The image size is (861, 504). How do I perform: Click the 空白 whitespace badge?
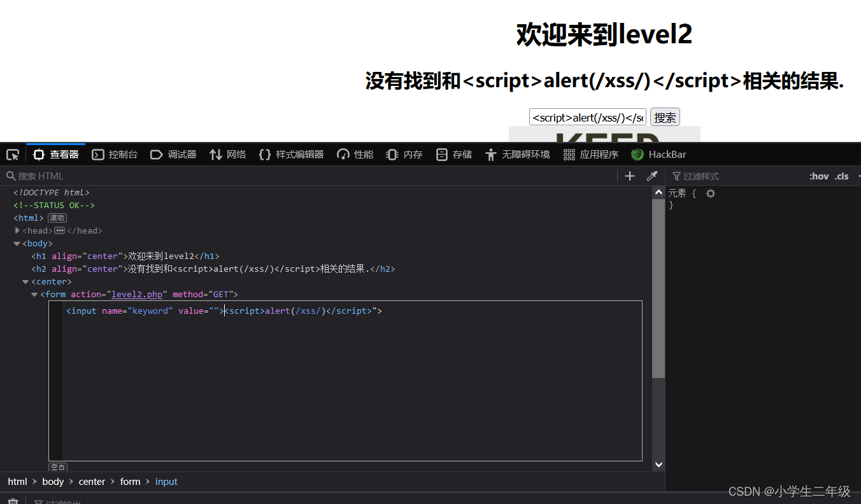pos(58,467)
